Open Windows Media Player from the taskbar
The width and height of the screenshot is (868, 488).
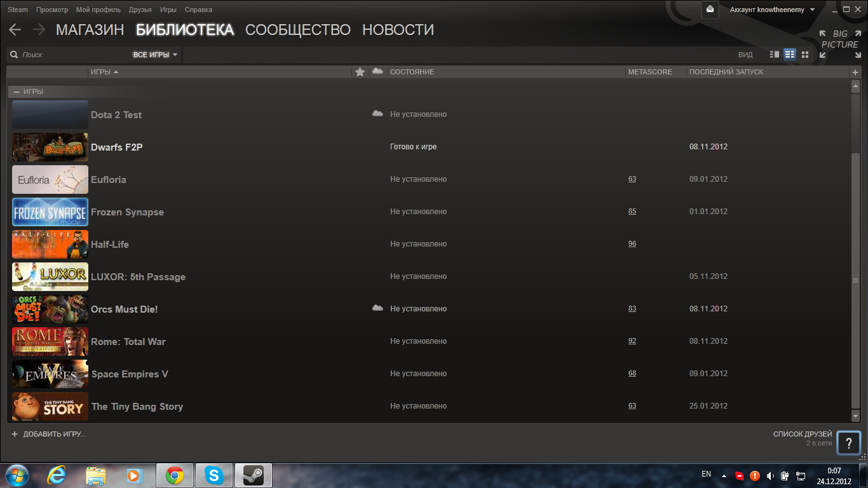pyautogui.click(x=135, y=475)
